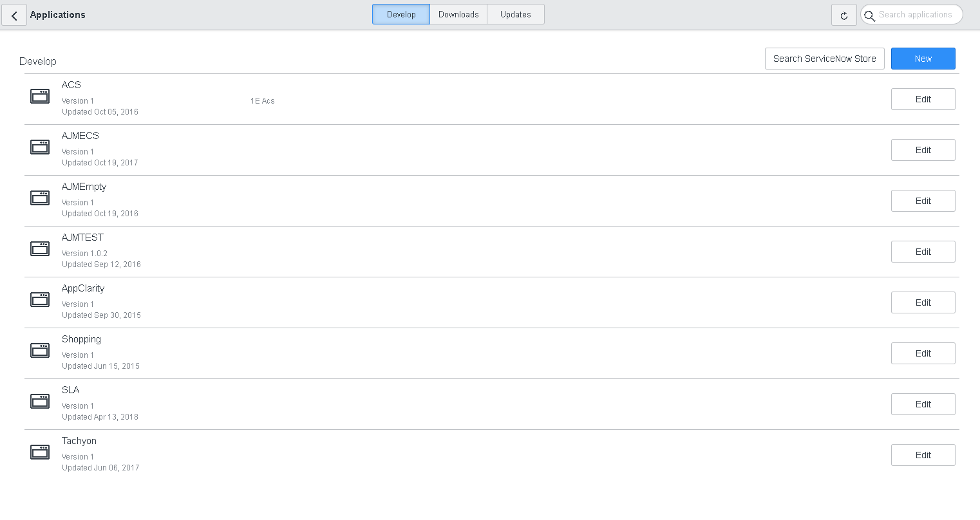
Task: Edit the Tachyon application
Action: (x=923, y=455)
